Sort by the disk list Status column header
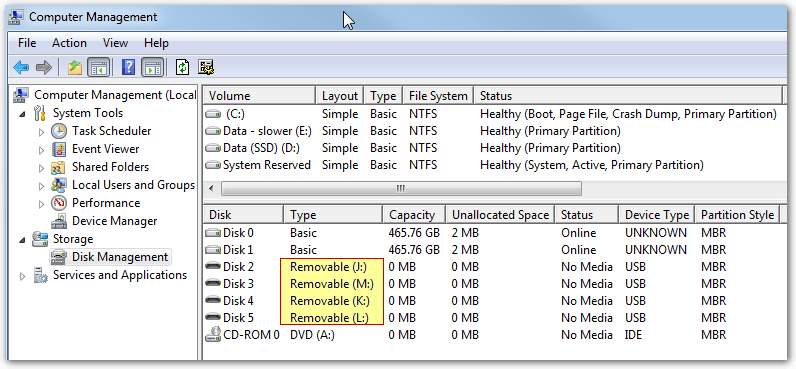796x369 pixels. pos(587,215)
